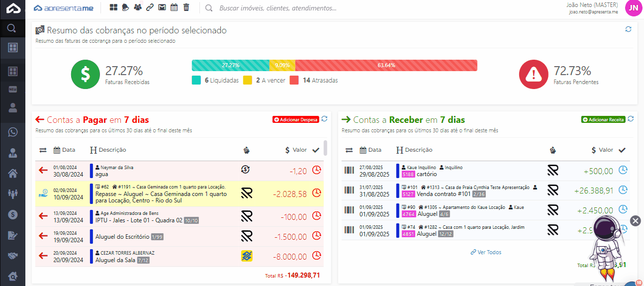Click clock status icon for cartório receivable
This screenshot has height=286, width=644.
point(623,170)
